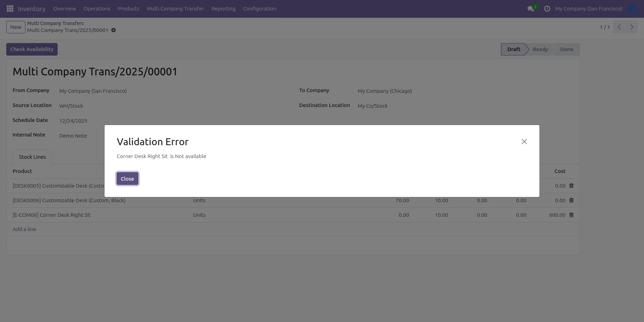Click the user avatar icon

pyautogui.click(x=632, y=9)
